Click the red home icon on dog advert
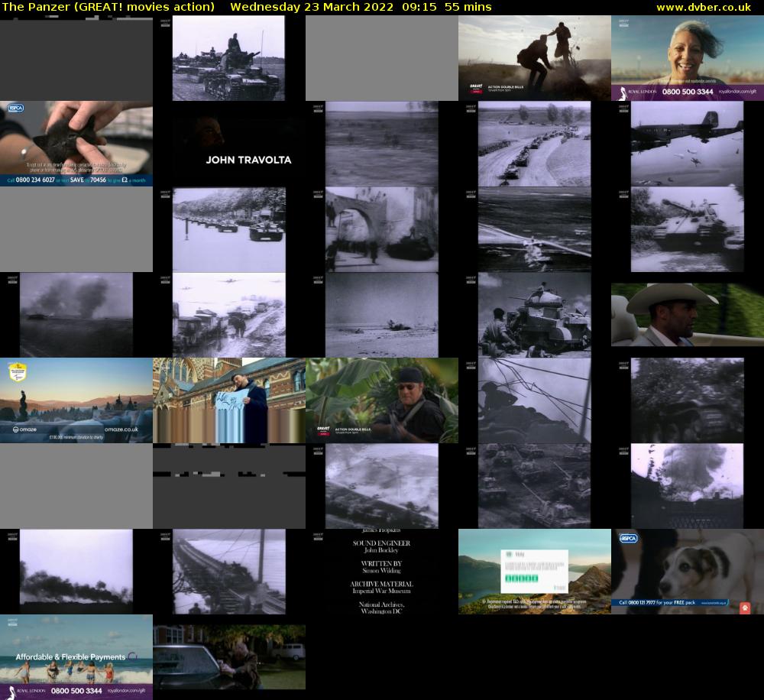The image size is (764, 700). click(745, 608)
